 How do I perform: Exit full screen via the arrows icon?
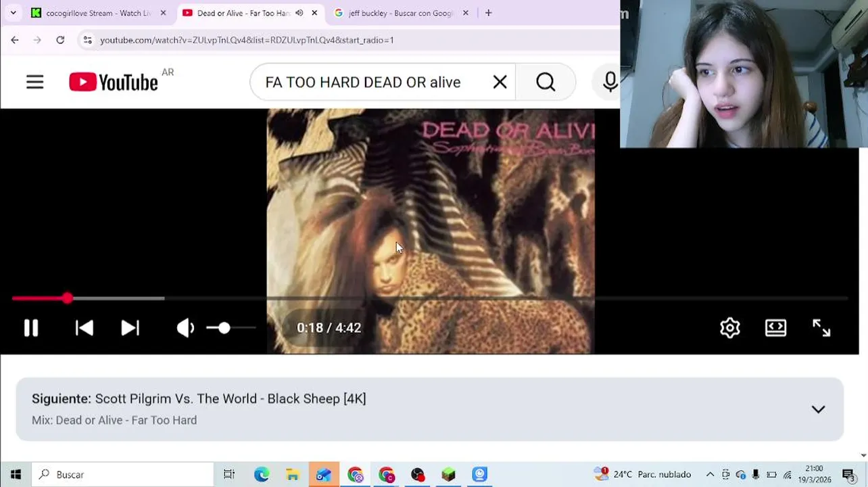point(821,328)
